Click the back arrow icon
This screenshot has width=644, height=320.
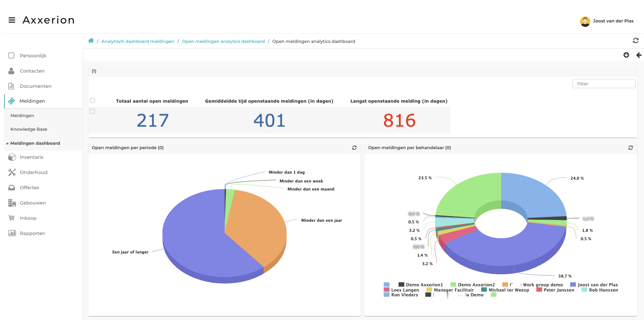tap(639, 55)
